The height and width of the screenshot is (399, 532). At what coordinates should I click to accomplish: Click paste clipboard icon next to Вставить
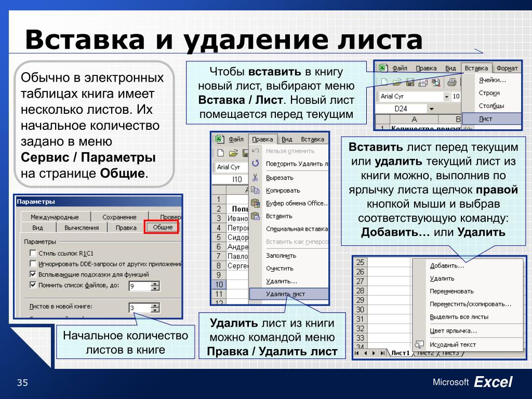pyautogui.click(x=255, y=216)
